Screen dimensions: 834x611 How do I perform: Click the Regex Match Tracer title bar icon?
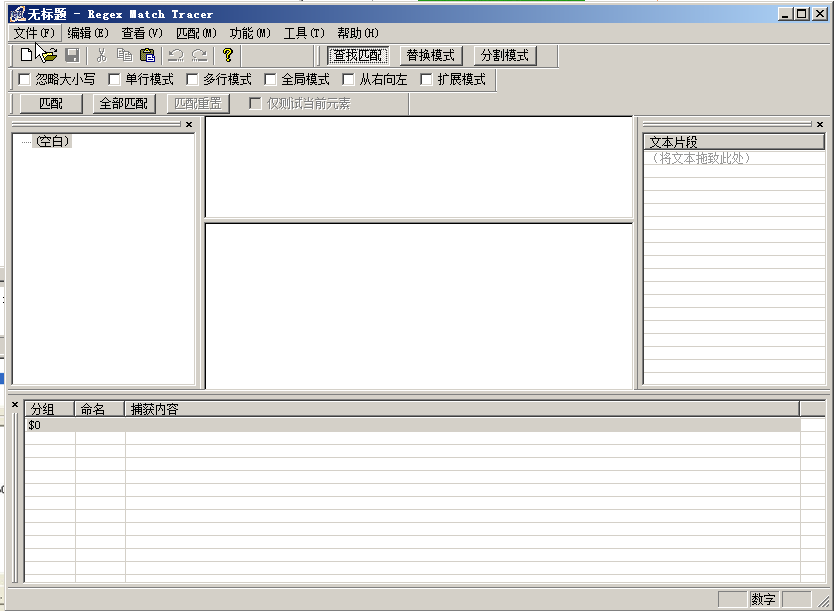click(17, 14)
